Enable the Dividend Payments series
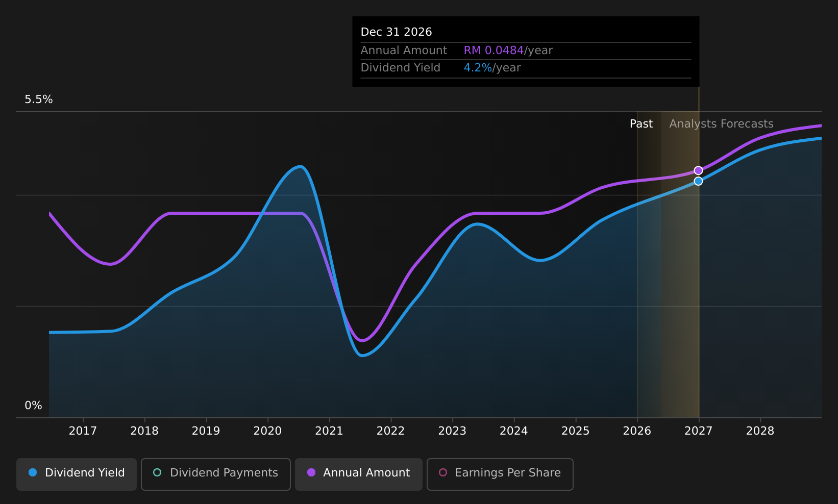Screen dimensions: 838x504 (x=216, y=474)
